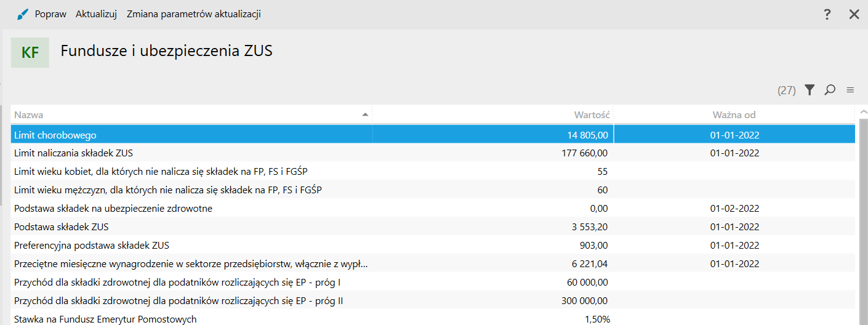Select Przeciętne miesięczne wynagrodzenie row
The image size is (868, 325).
433,263
